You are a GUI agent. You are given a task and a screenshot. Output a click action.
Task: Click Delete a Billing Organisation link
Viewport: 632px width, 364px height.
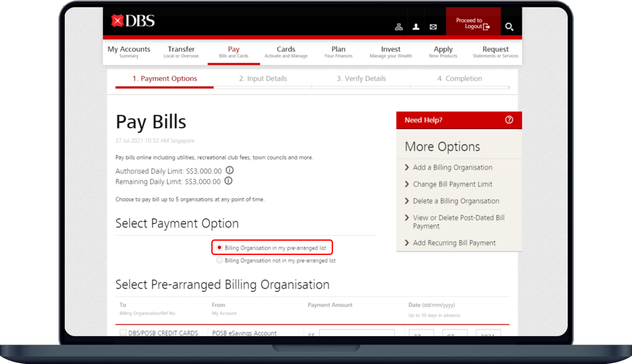(456, 201)
